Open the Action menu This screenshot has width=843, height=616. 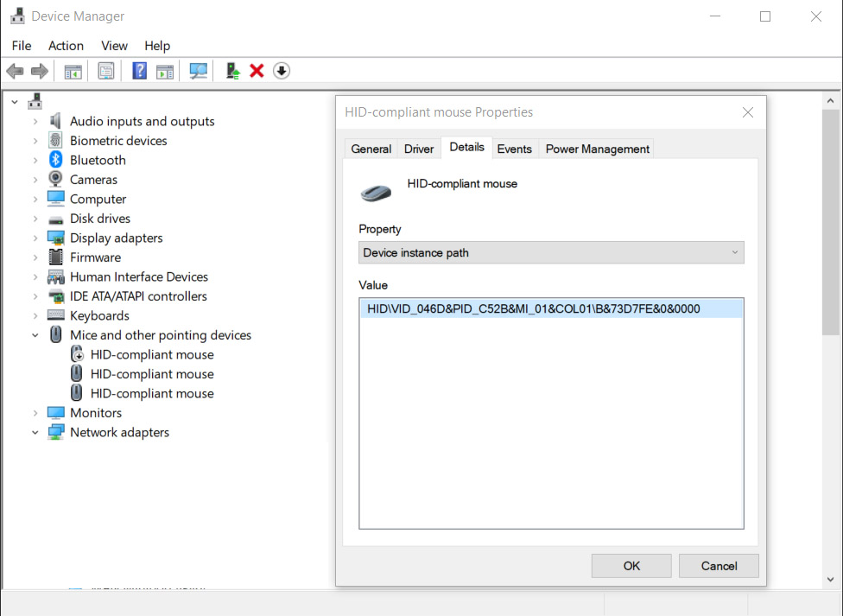[66, 46]
